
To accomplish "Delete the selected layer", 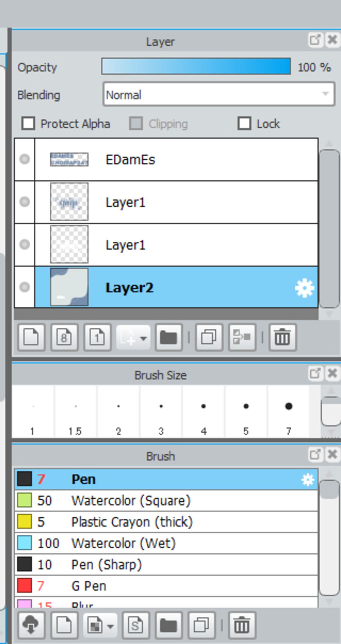I will [282, 338].
